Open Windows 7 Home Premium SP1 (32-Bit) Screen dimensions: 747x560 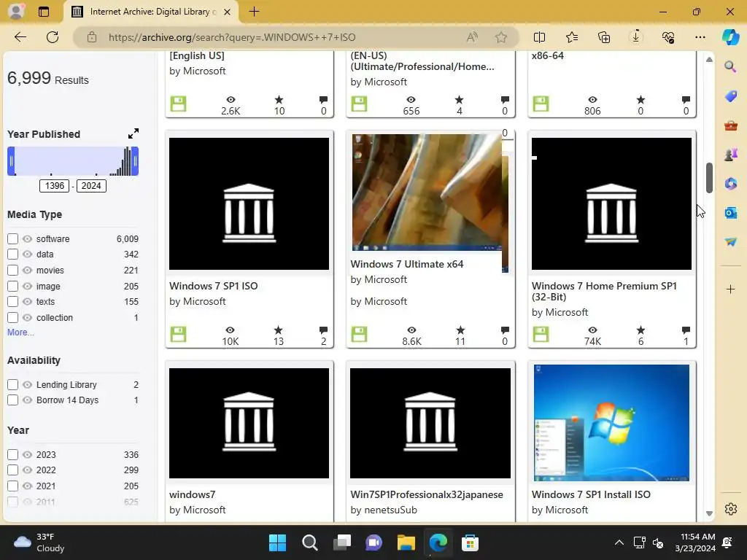point(604,291)
